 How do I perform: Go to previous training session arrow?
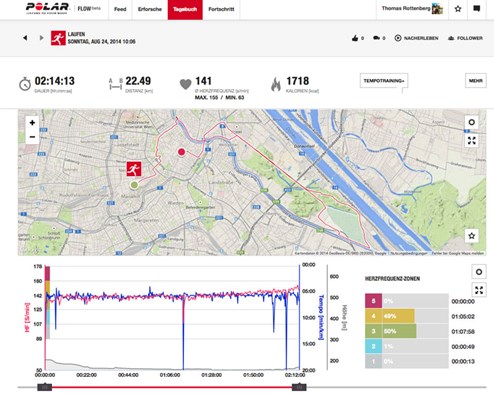(25, 38)
